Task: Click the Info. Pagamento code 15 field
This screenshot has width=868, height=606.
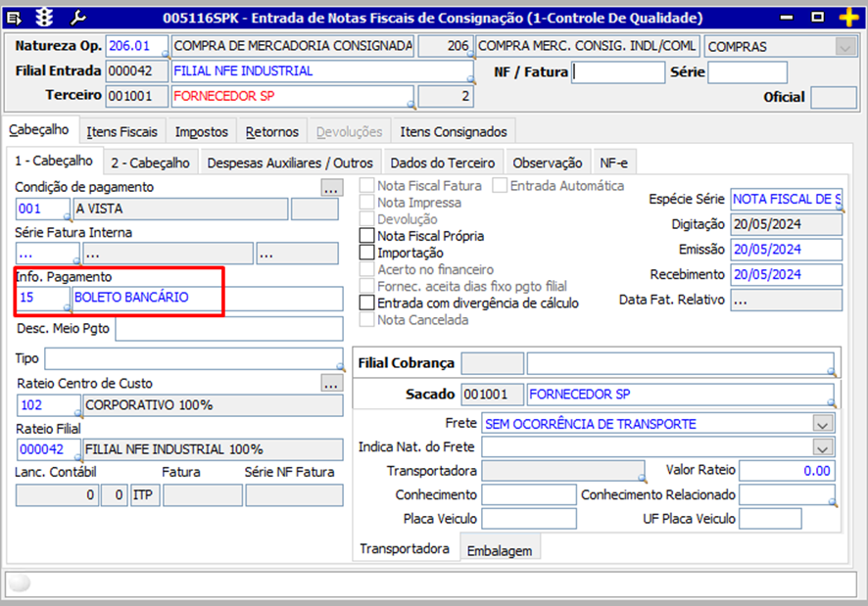Action: tap(43, 298)
